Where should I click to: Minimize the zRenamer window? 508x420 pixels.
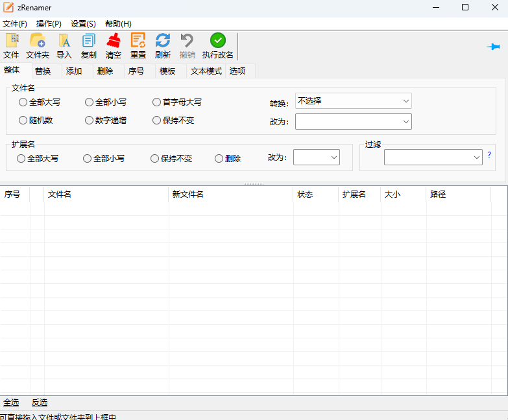coord(436,7)
